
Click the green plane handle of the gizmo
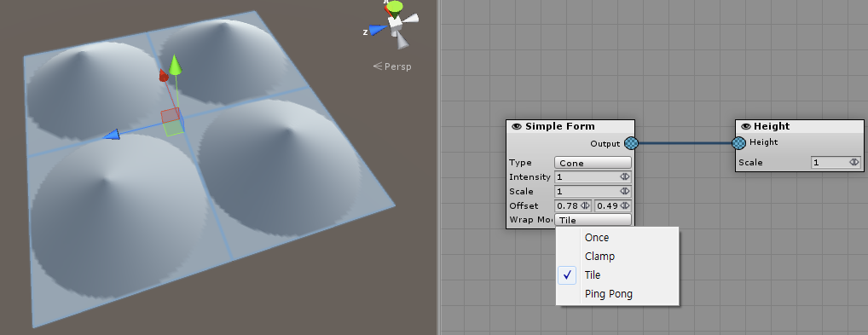pyautogui.click(x=174, y=129)
